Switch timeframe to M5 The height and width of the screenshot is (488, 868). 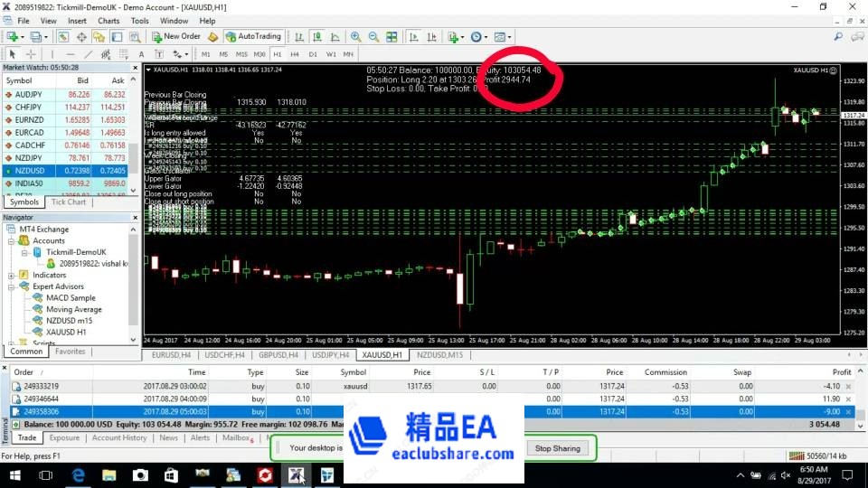(x=223, y=54)
